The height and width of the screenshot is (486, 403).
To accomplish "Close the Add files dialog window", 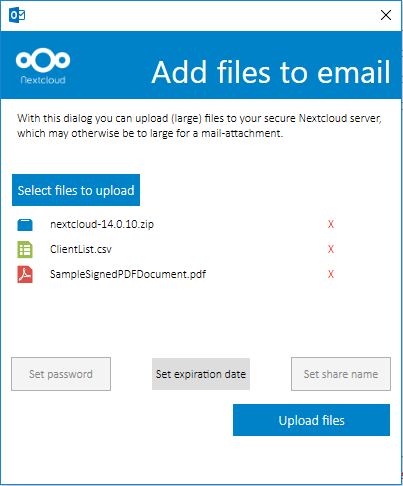I will pyautogui.click(x=386, y=15).
